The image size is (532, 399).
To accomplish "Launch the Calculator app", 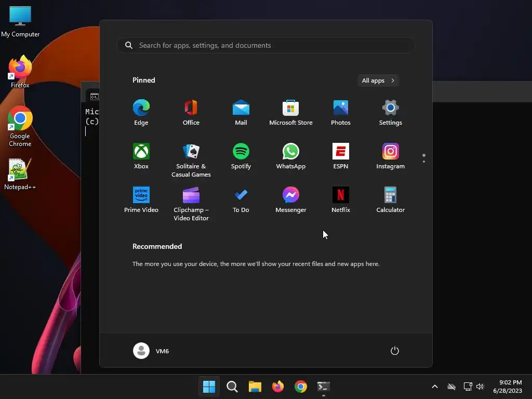I will 391,200.
